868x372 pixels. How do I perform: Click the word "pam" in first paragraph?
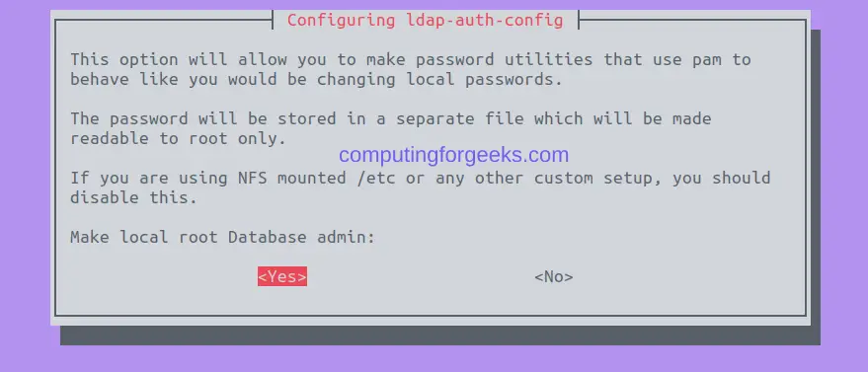pos(707,59)
